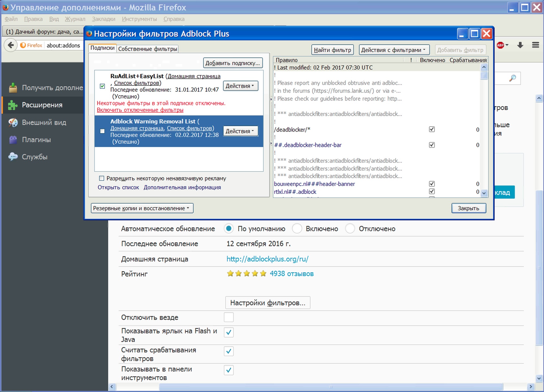Toggle enabled checkbox for rtlxl.nl##.adblock
Image resolution: width=544 pixels, height=392 pixels.
pos(432,191)
